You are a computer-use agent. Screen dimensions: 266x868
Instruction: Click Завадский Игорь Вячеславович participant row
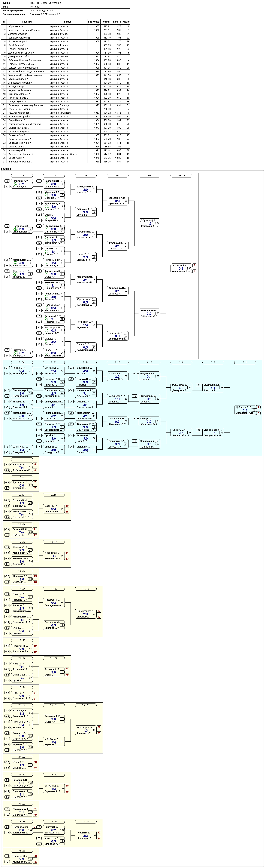pos(66,75)
